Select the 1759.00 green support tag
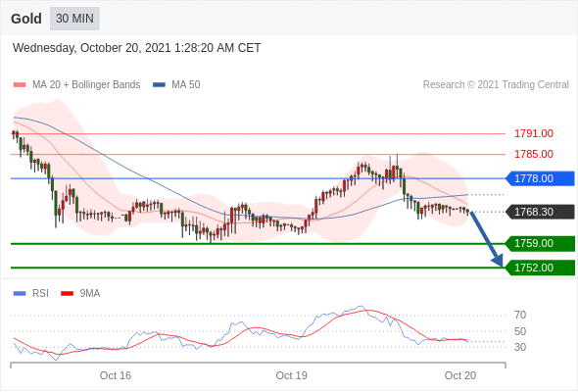The image size is (578, 392). [540, 243]
